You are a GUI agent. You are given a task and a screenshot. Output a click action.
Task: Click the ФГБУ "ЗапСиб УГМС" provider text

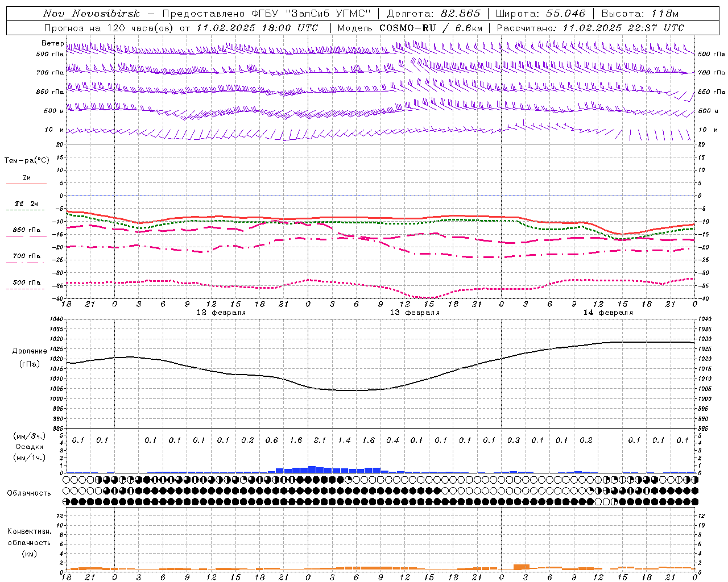311,14
